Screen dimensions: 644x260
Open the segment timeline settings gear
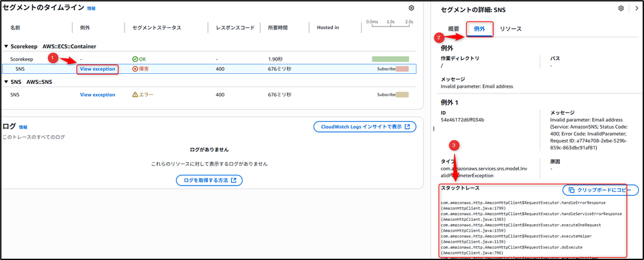click(x=411, y=8)
